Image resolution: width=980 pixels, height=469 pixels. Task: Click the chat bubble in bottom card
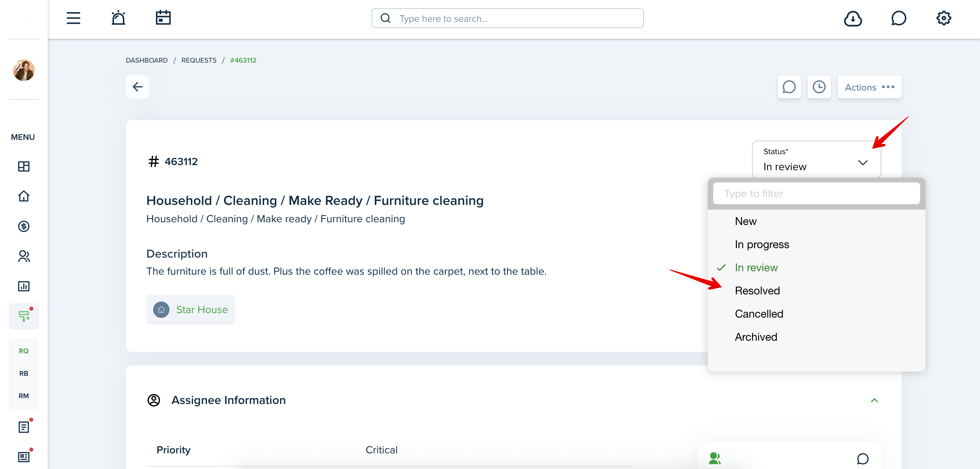point(863,459)
